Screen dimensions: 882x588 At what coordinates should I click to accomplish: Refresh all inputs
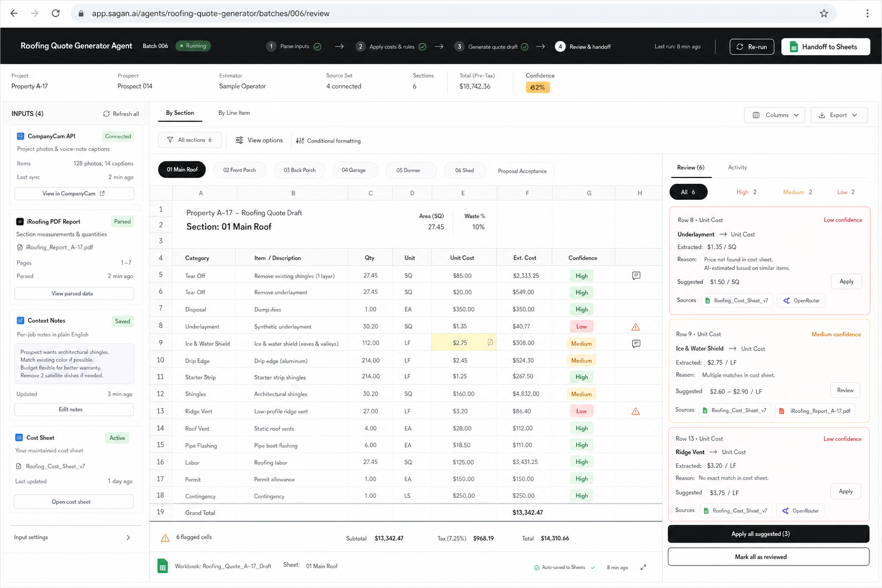(x=121, y=114)
